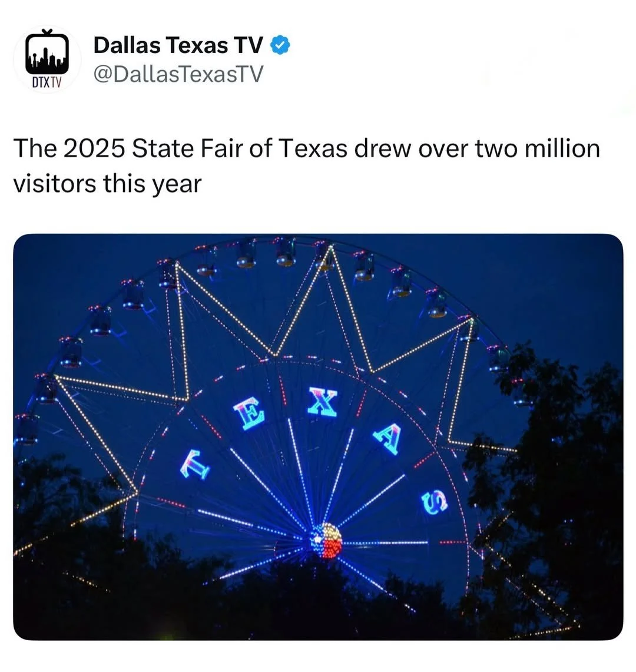Image resolution: width=636 pixels, height=672 pixels.
Task: Click the glowing letter E on the wheel
Action: [250, 413]
